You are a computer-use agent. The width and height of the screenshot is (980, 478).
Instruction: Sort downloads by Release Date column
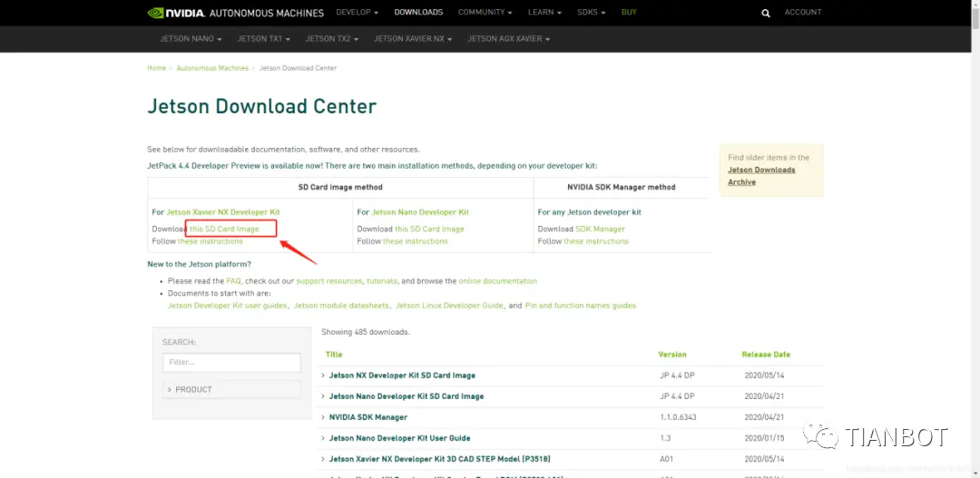point(766,355)
